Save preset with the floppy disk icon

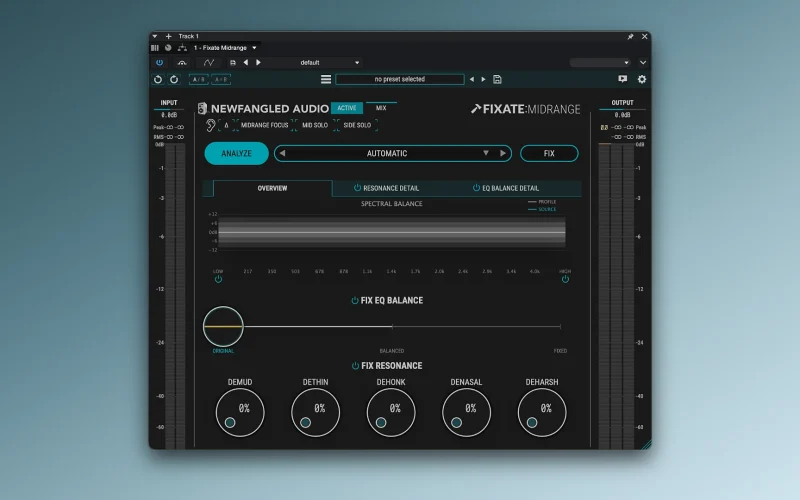pyautogui.click(x=497, y=79)
